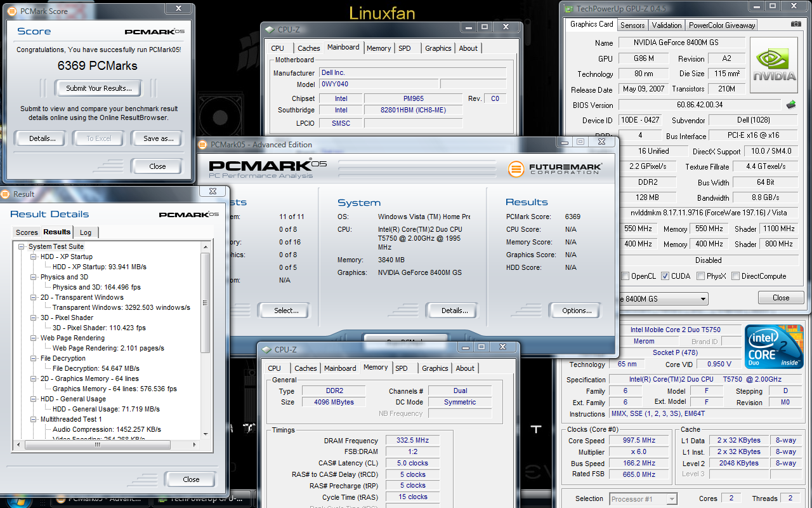The image size is (812, 508).
Task: Click Details button under System in PCMark05
Action: click(x=454, y=311)
